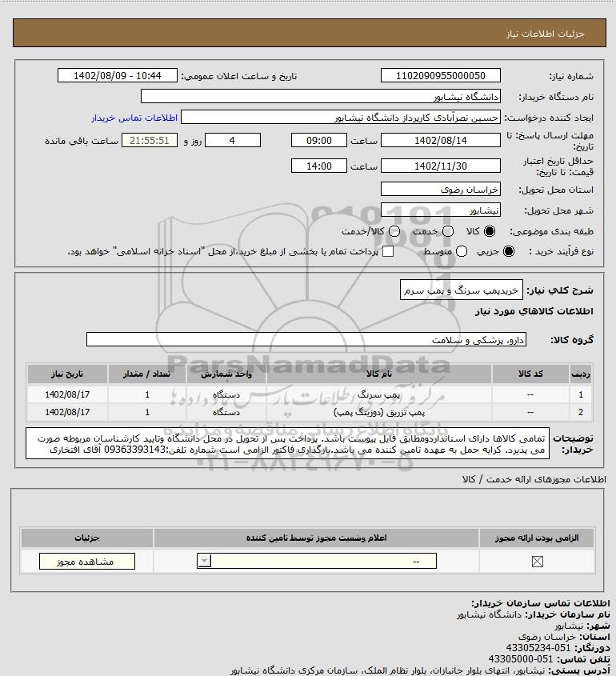Select the متوسط purchase type radio
Image resolution: width=616 pixels, height=676 pixels.
[x=462, y=251]
